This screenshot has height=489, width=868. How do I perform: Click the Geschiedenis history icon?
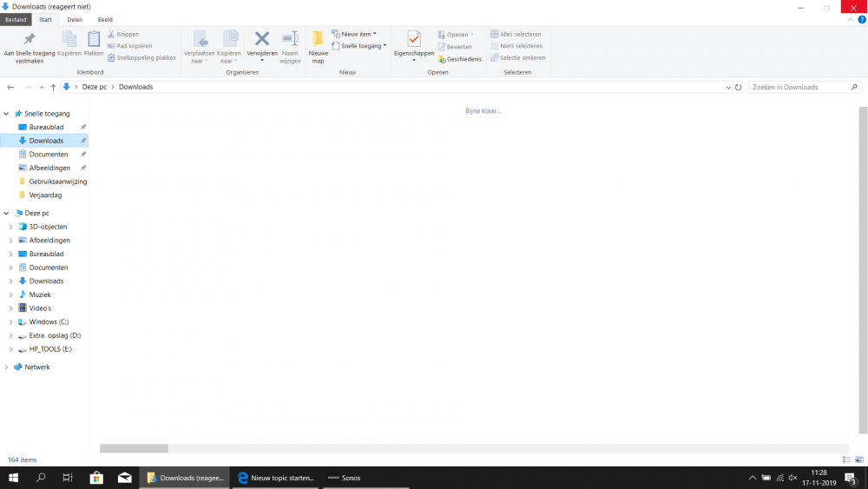click(460, 59)
